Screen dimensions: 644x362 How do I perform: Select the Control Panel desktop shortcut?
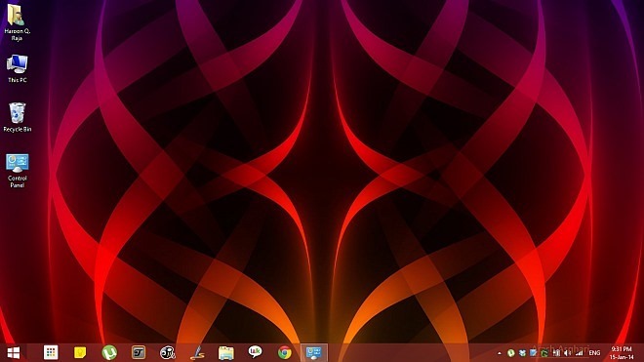(x=17, y=171)
